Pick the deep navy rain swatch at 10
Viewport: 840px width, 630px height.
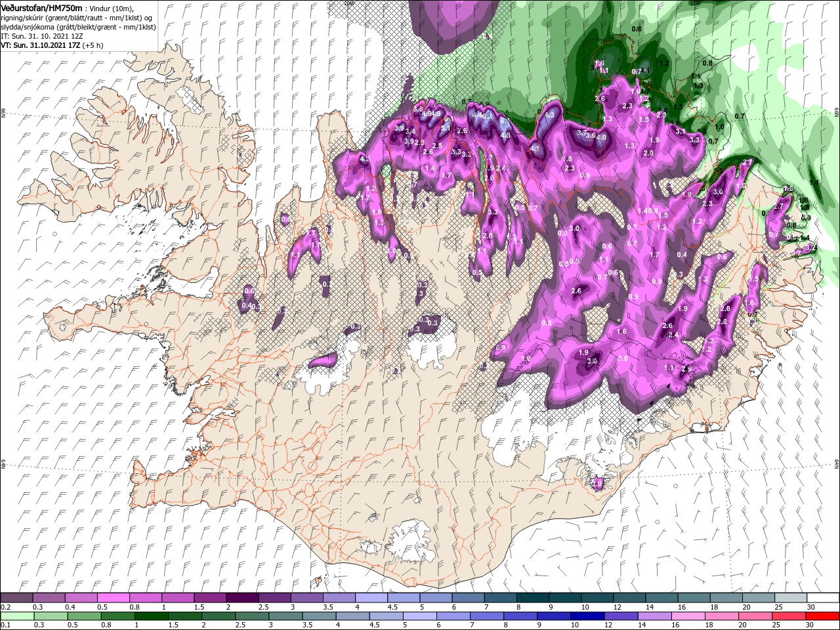click(x=587, y=616)
